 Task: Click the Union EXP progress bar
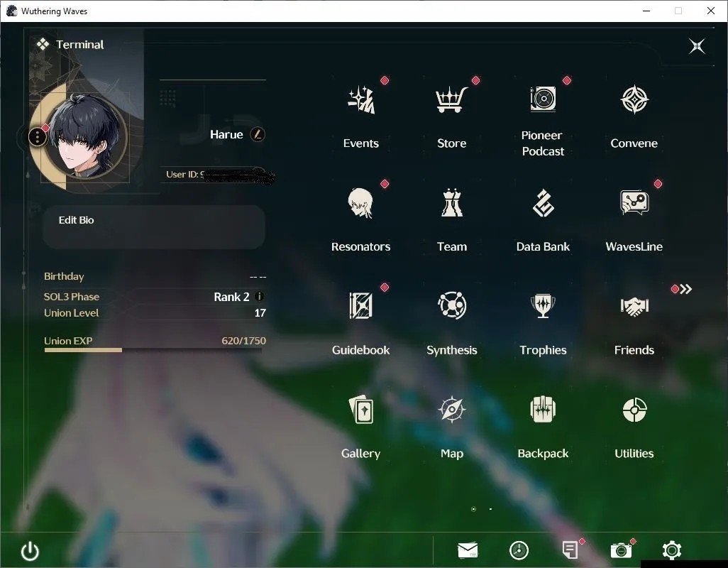[153, 350]
